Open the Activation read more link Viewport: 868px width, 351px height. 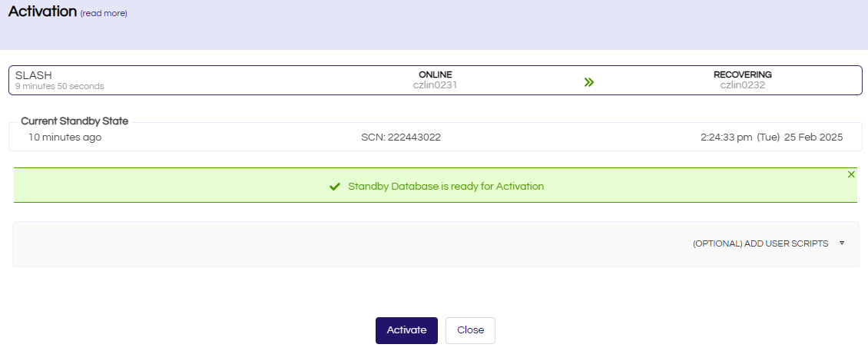(x=104, y=13)
